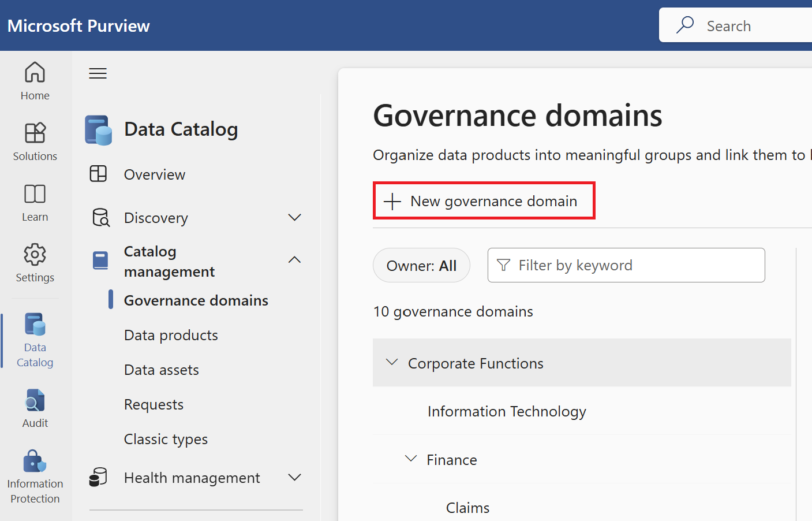This screenshot has width=812, height=521.
Task: Open the Owner: All filter dropdown
Action: [421, 265]
